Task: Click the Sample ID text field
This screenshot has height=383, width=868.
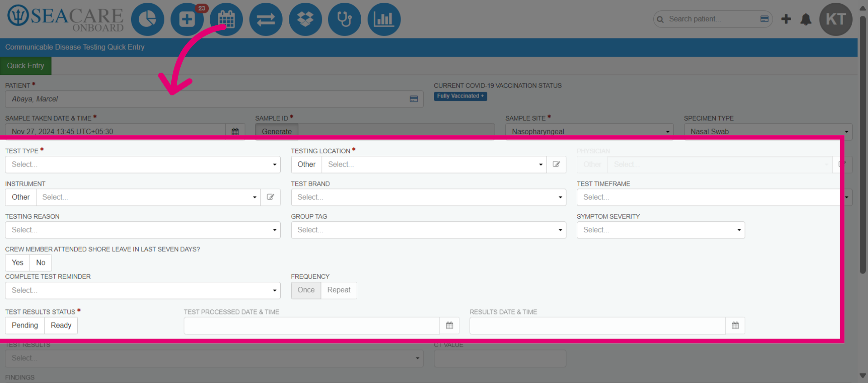Action: point(396,131)
